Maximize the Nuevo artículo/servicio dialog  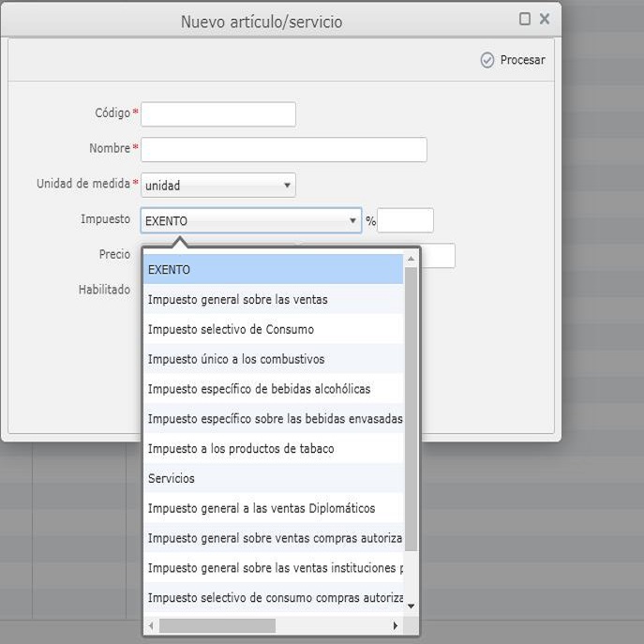525,19
